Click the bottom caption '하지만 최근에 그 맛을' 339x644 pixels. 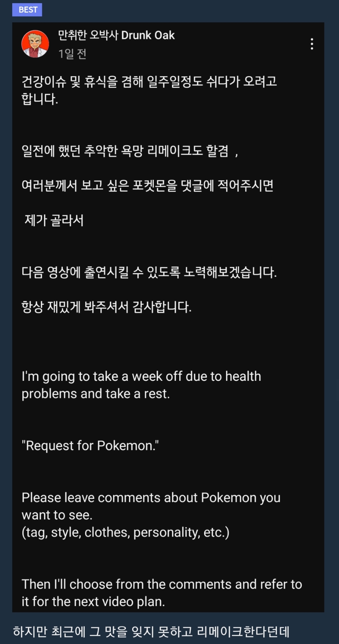[151, 632]
